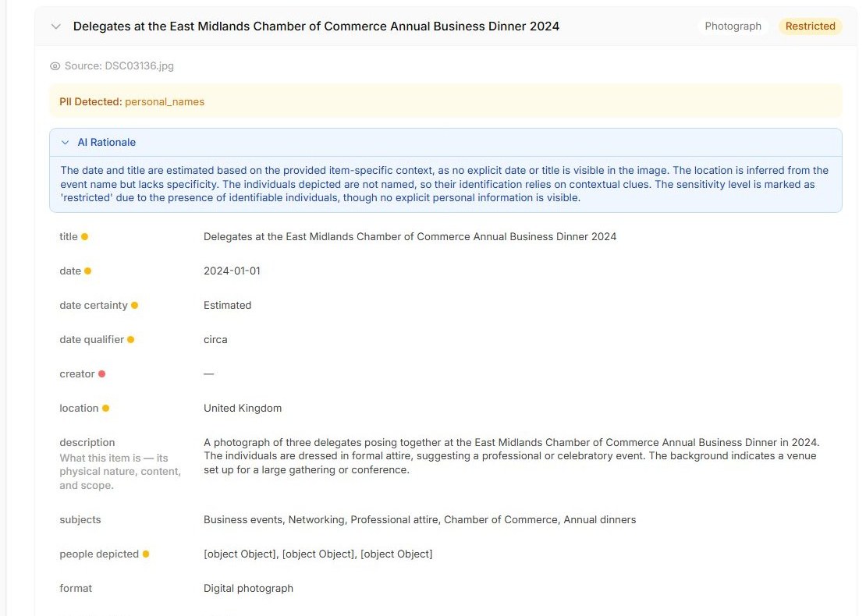Click red warning dot next to creator
Screen dimensions: 866x616
(x=101, y=373)
